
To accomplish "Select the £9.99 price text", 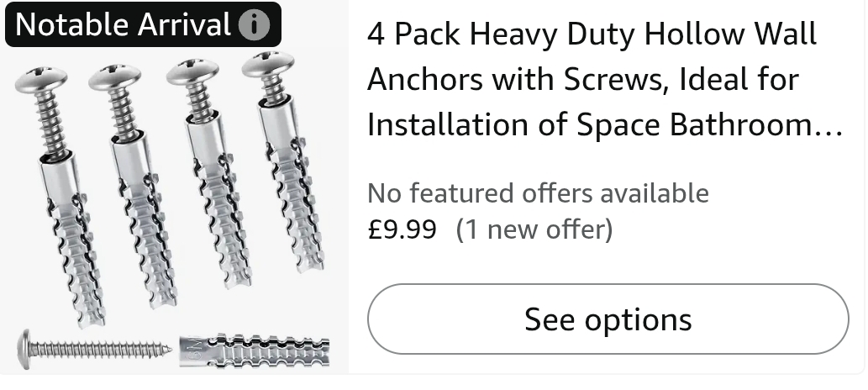I will tap(402, 229).
